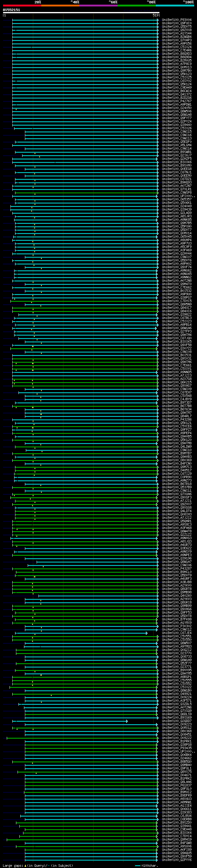Select hit label UniRef100_A9PDW1
197x868 pixels.
pos(177,104)
